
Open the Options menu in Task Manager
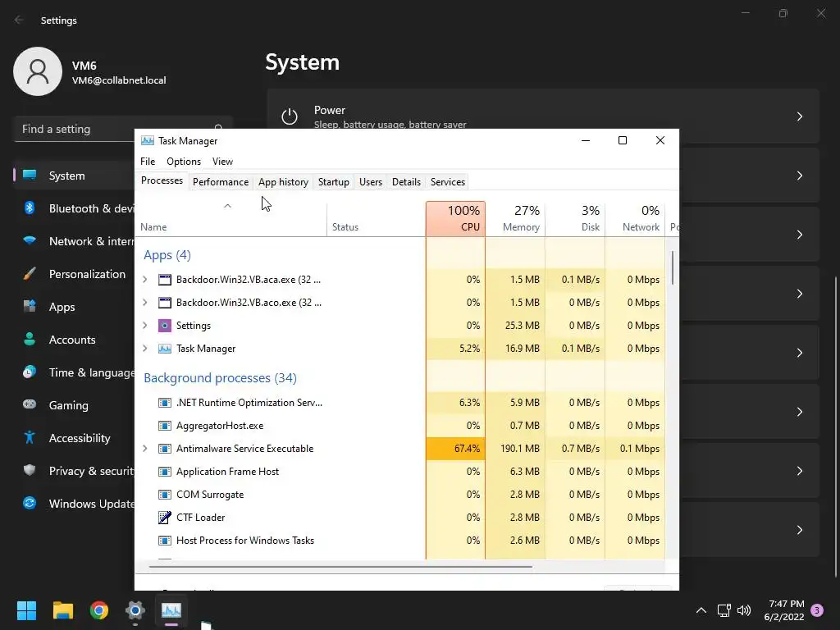click(184, 162)
